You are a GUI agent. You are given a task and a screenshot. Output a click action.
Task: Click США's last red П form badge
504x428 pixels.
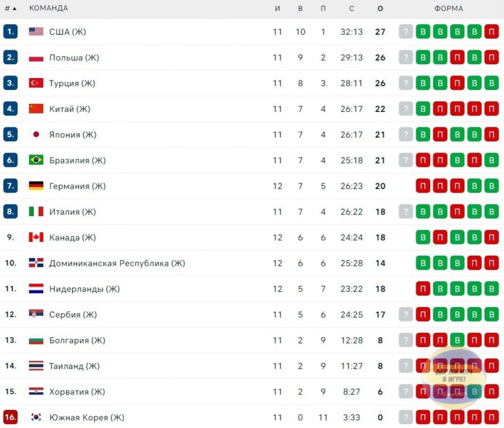pyautogui.click(x=492, y=32)
